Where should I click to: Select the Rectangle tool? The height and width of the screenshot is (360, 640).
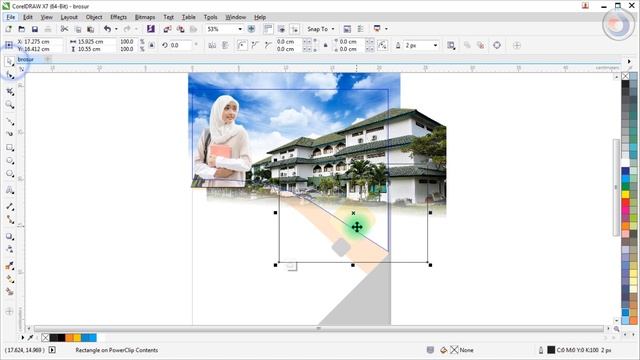[10, 148]
